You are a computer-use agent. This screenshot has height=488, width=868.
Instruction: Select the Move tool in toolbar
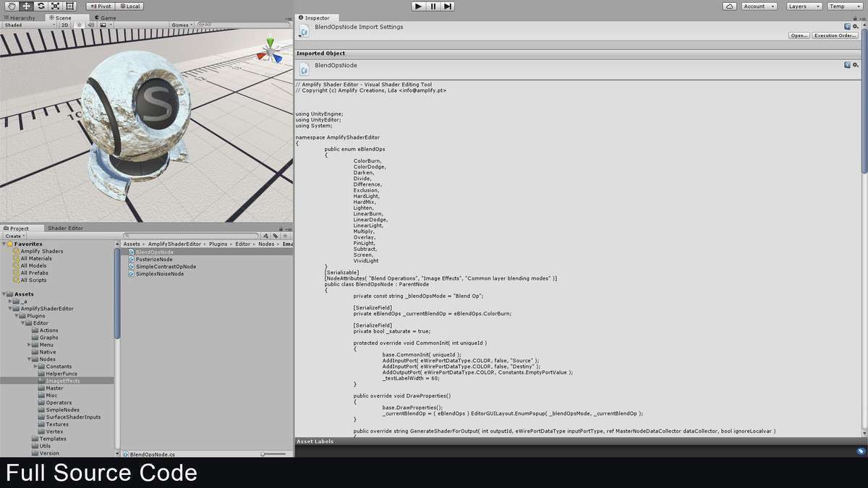25,6
